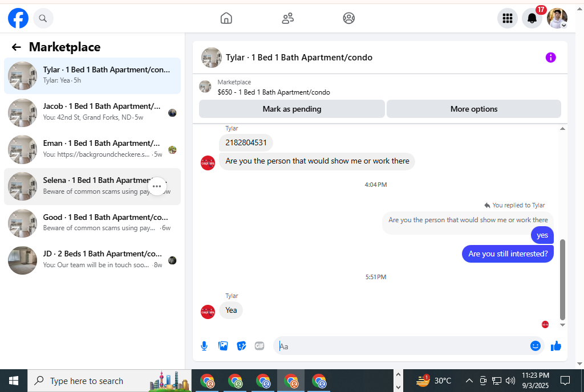Click Tylar's red avatar beside 'Yea' message

[208, 312]
